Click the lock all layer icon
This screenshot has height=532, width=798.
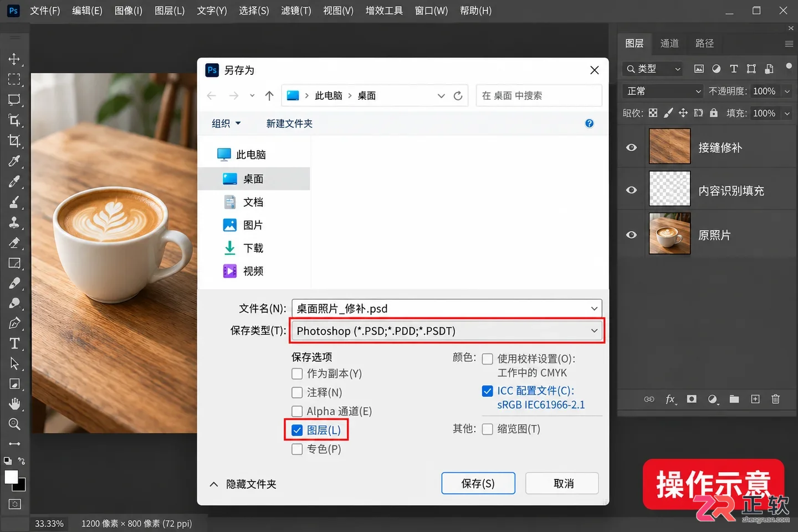pyautogui.click(x=714, y=113)
